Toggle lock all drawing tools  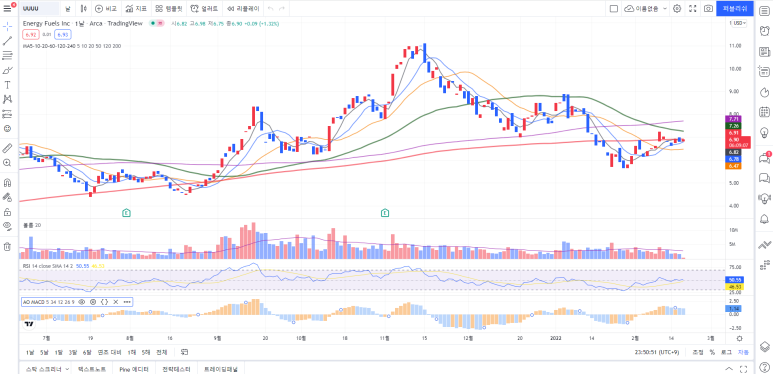(x=7, y=212)
